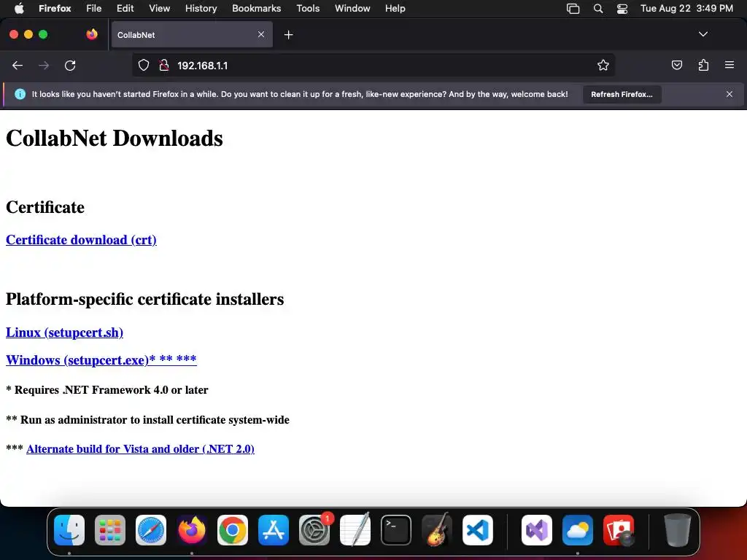The image size is (747, 560).
Task: Reload the current page
Action: point(70,65)
